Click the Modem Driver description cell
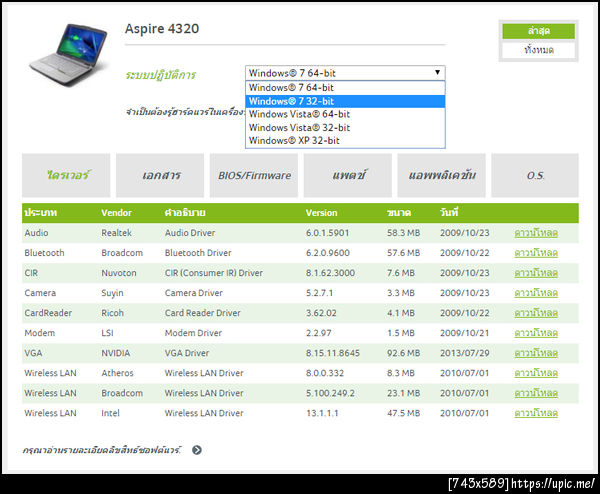This screenshot has width=600, height=494. (193, 333)
